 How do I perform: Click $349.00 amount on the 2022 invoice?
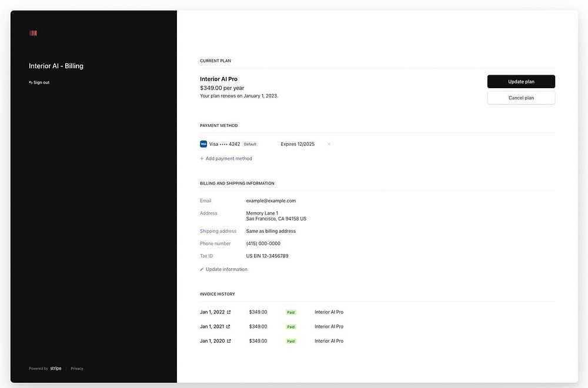[258, 312]
